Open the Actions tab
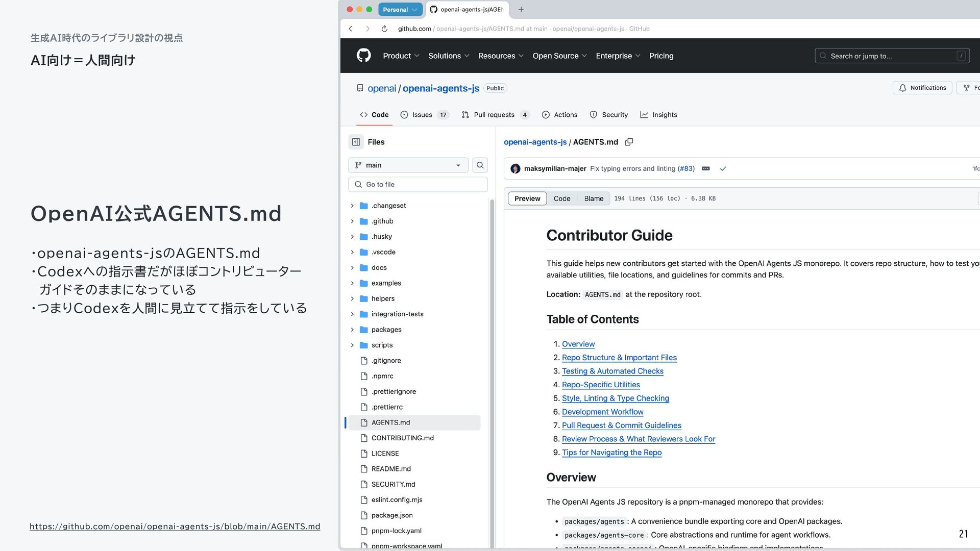This screenshot has width=980, height=551. tap(560, 115)
